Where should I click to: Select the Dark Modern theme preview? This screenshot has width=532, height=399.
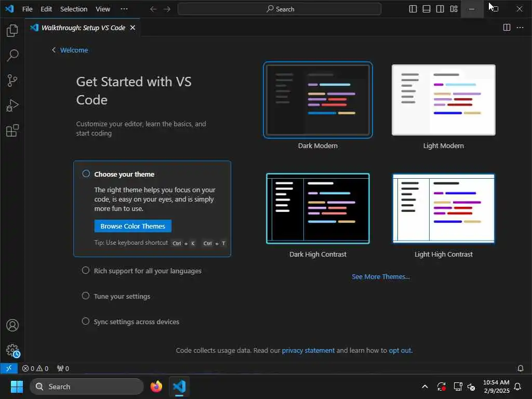click(318, 100)
